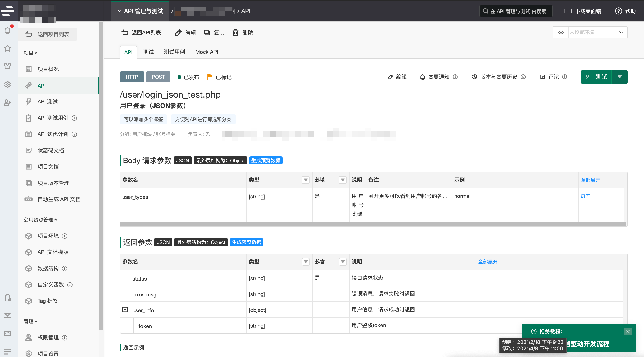Viewport: 644px width, 357px height.
Task: Select the API tab
Action: click(128, 52)
